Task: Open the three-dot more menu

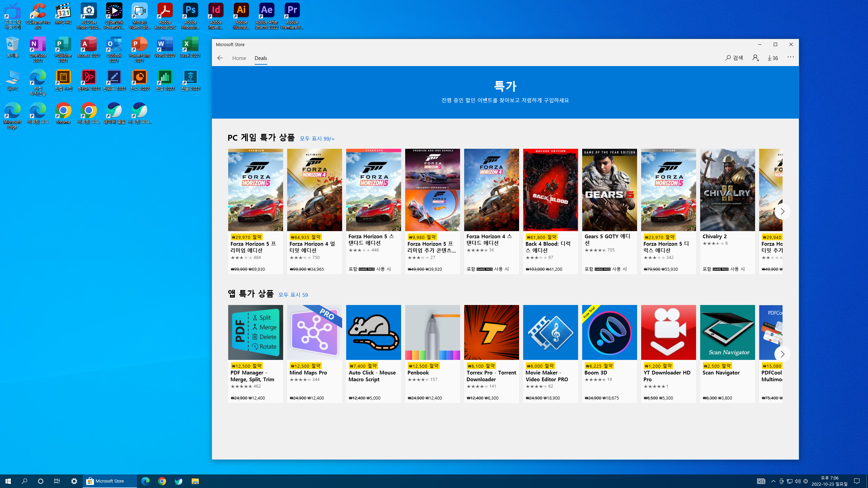Action: point(790,57)
